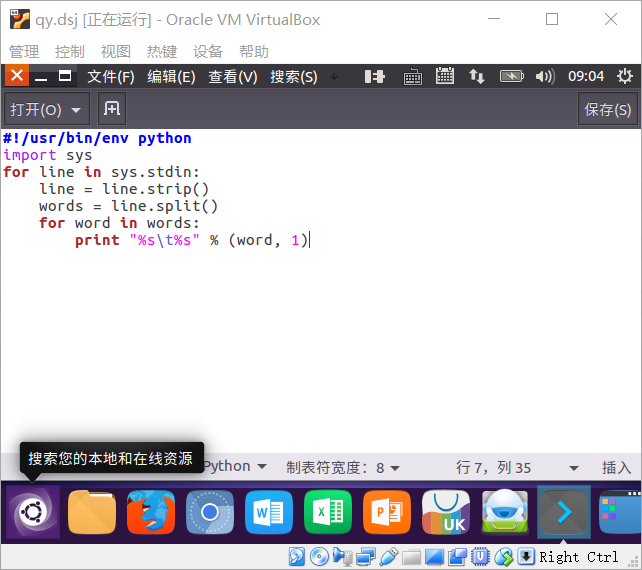Viewport: 642px width, 570px height.
Task: Click the VirtualBox USB status icon
Action: point(389,557)
